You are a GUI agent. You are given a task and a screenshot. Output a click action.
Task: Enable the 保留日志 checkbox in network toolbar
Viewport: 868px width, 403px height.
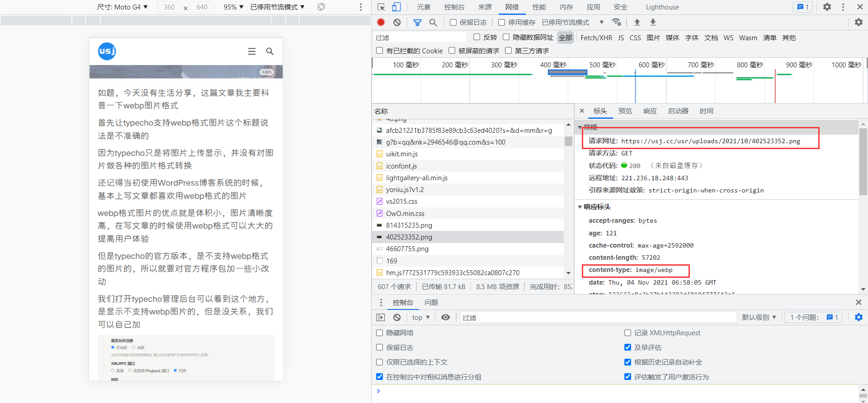pos(453,23)
